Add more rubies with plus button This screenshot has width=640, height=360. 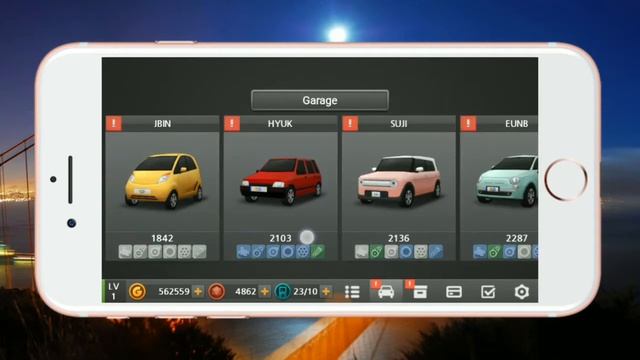point(264,291)
